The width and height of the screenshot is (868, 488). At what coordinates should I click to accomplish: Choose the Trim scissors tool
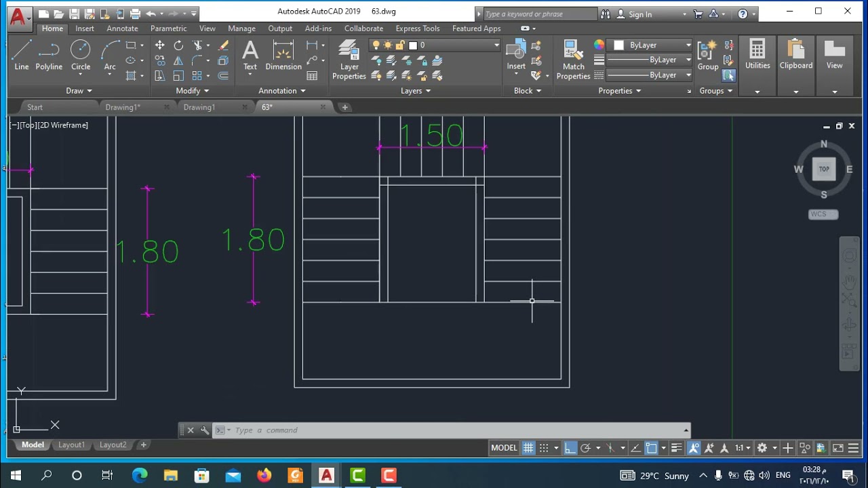pyautogui.click(x=197, y=45)
